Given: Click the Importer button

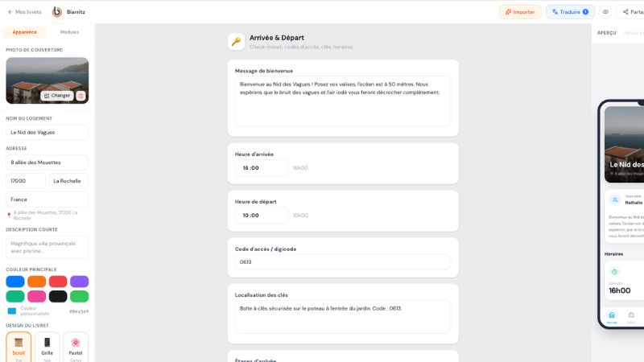Looking at the screenshot, I should (x=520, y=12).
